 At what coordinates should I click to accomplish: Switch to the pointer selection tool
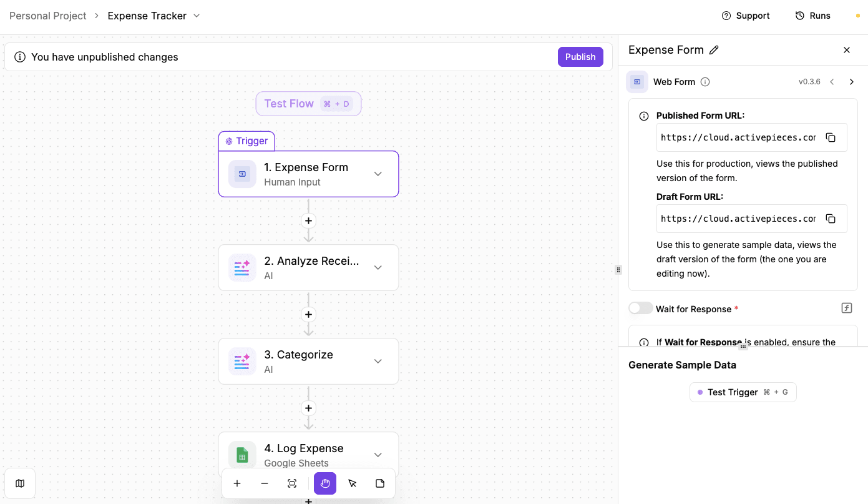tap(352, 483)
